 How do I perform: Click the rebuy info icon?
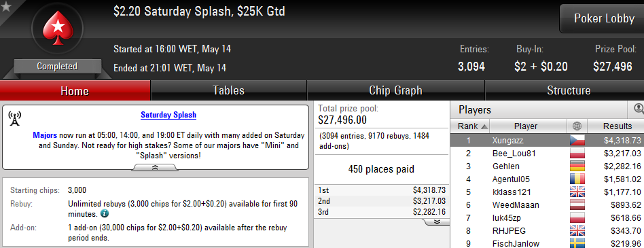[105, 213]
